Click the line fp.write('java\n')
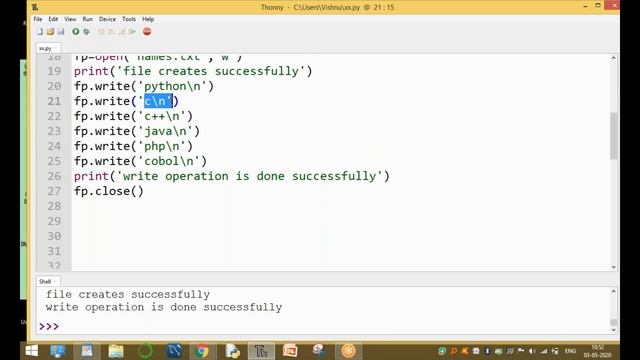 point(137,131)
